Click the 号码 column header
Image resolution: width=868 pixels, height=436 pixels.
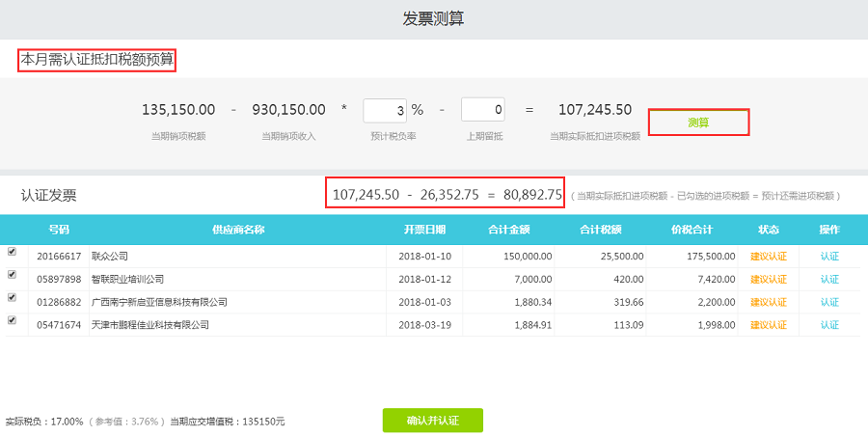(x=59, y=230)
